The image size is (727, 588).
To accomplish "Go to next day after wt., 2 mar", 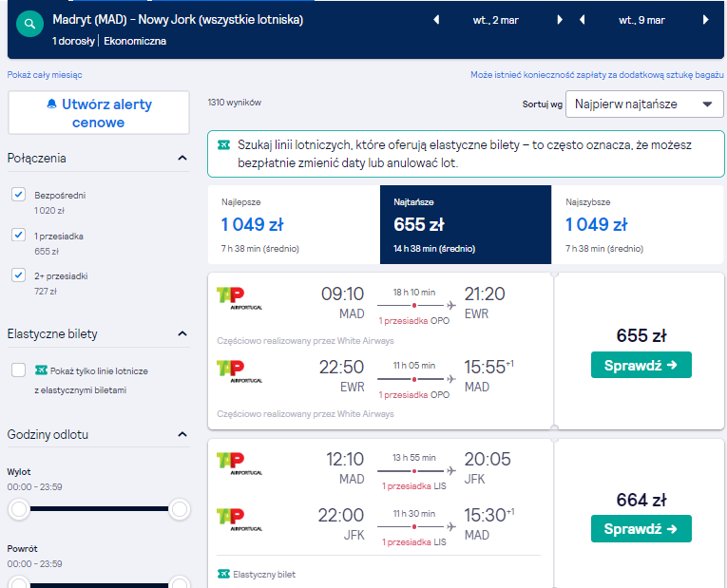I will click(560, 20).
